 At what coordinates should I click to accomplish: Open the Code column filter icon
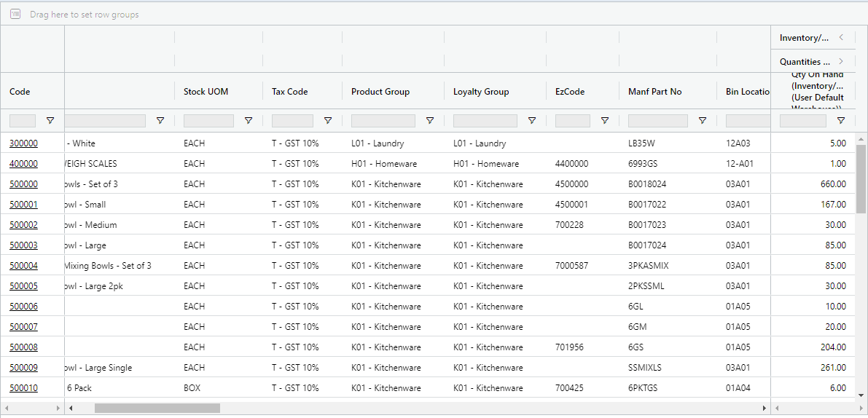pos(50,121)
